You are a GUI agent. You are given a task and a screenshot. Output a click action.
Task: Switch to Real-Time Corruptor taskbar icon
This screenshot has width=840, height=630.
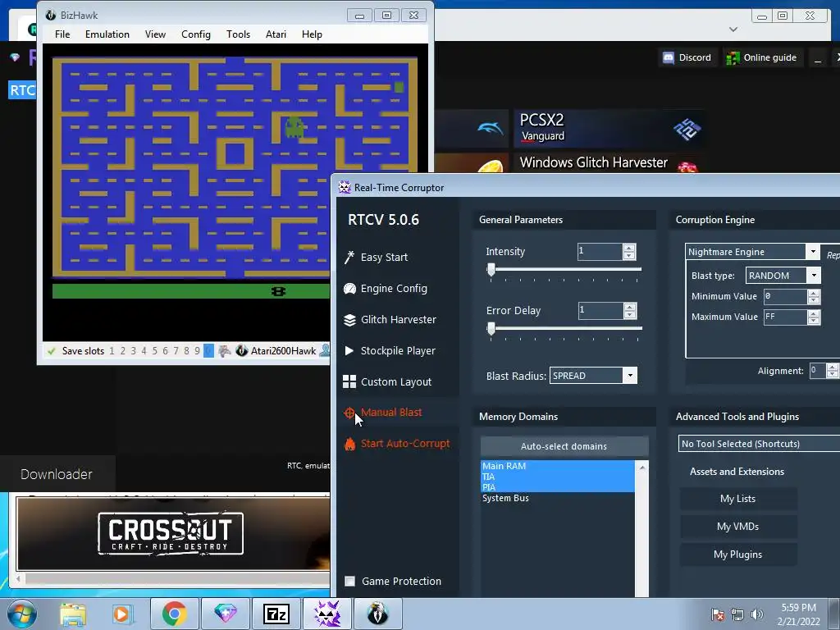click(x=326, y=614)
